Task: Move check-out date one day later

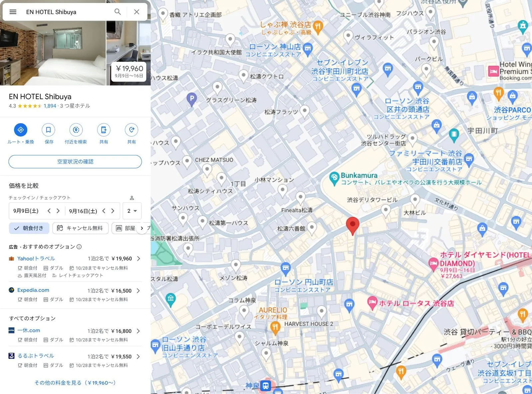Action: 113,211
